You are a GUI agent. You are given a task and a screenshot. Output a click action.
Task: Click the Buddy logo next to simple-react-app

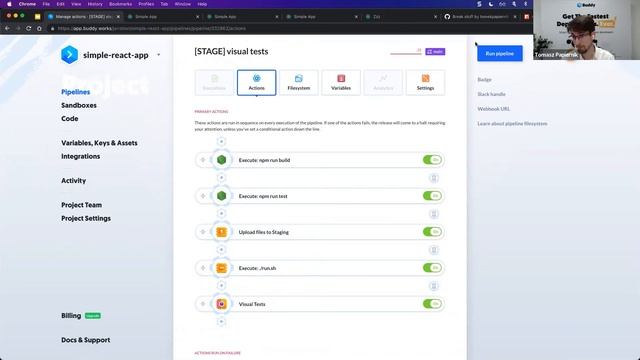coord(69,55)
